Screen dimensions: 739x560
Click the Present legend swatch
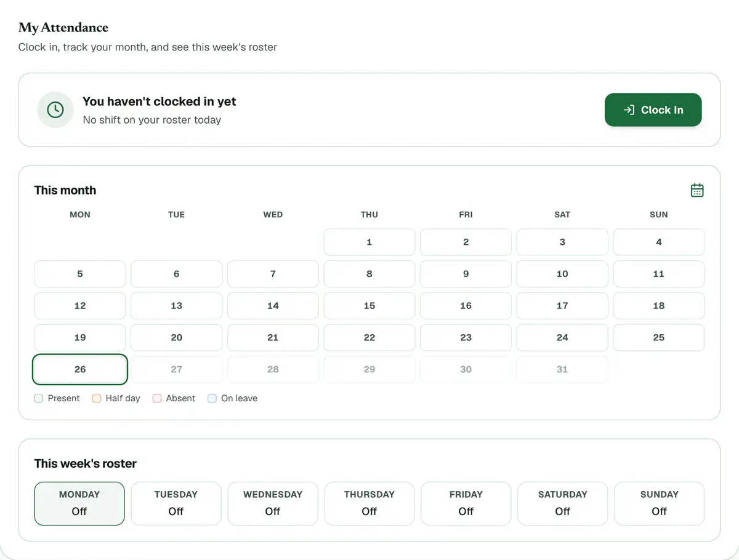(x=39, y=398)
